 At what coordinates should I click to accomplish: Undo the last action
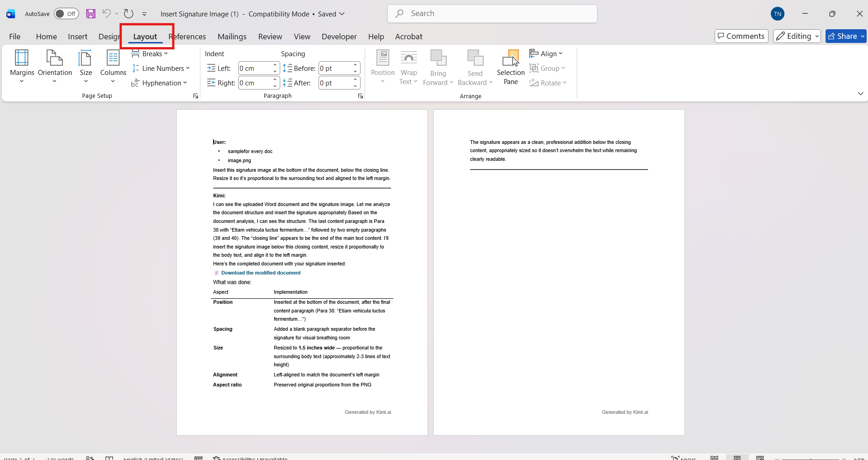point(106,14)
